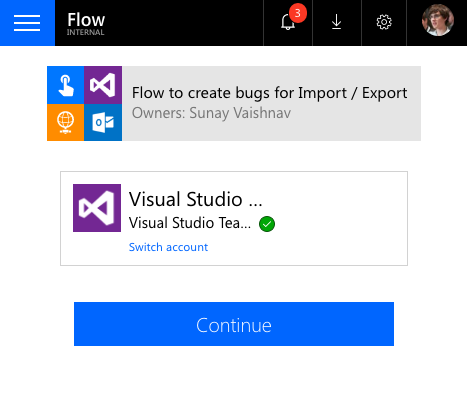Open notifications bell with 3 alerts

[288, 23]
